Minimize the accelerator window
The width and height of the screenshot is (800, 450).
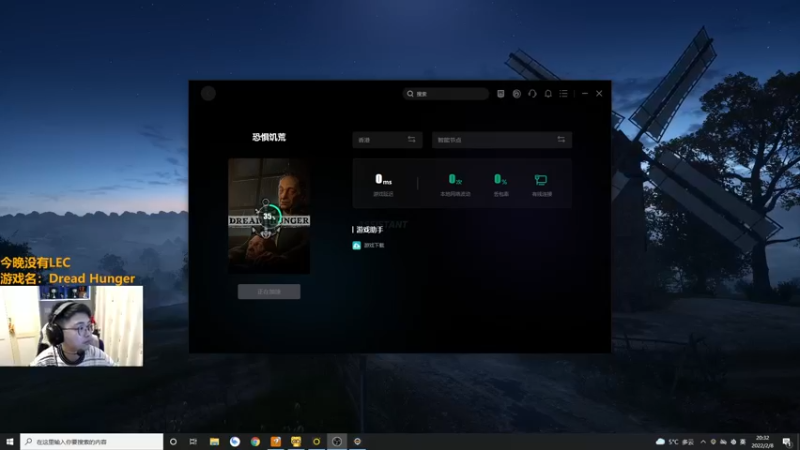click(x=585, y=94)
